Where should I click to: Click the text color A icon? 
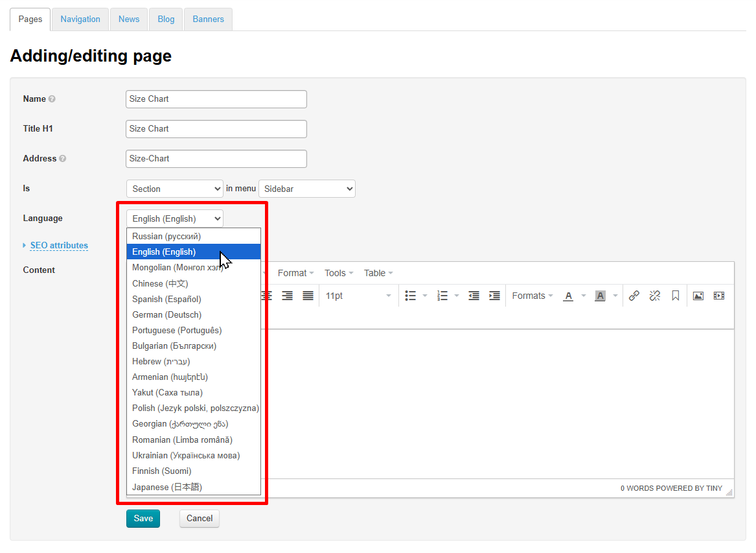coord(568,296)
